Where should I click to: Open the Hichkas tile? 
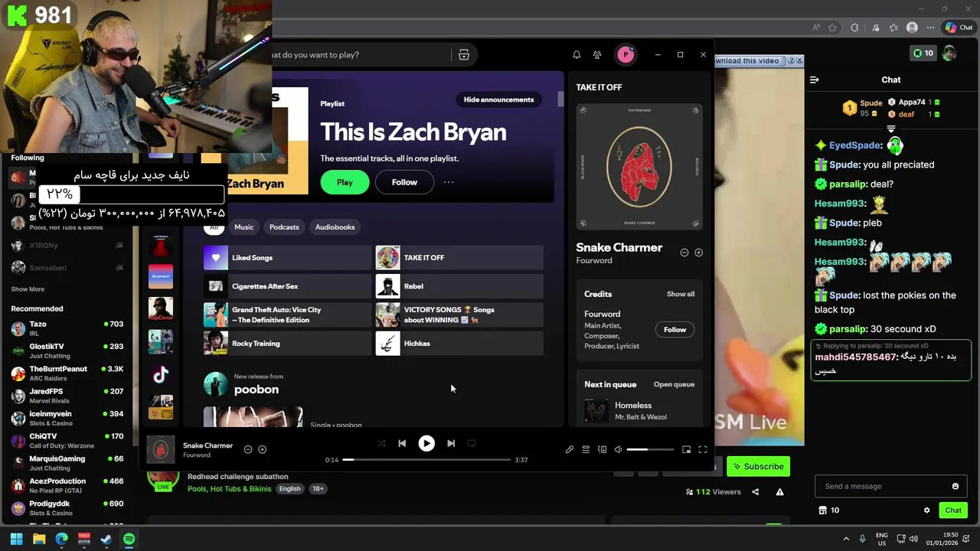coord(459,344)
